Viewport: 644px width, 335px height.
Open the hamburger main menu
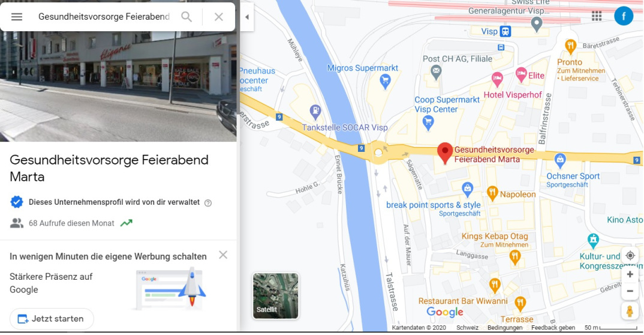17,17
